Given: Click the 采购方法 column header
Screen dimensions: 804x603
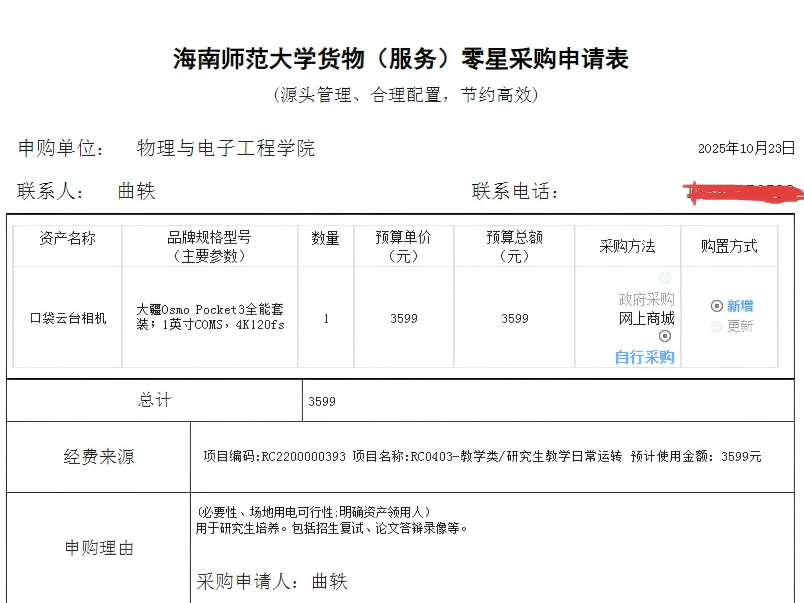Looking at the screenshot, I should pyautogui.click(x=627, y=246).
